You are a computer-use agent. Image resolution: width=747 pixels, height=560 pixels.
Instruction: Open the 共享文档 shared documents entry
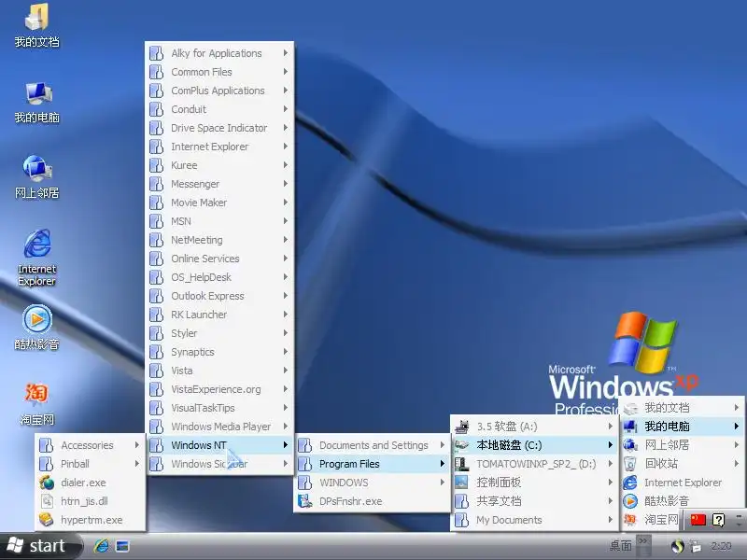(534, 501)
